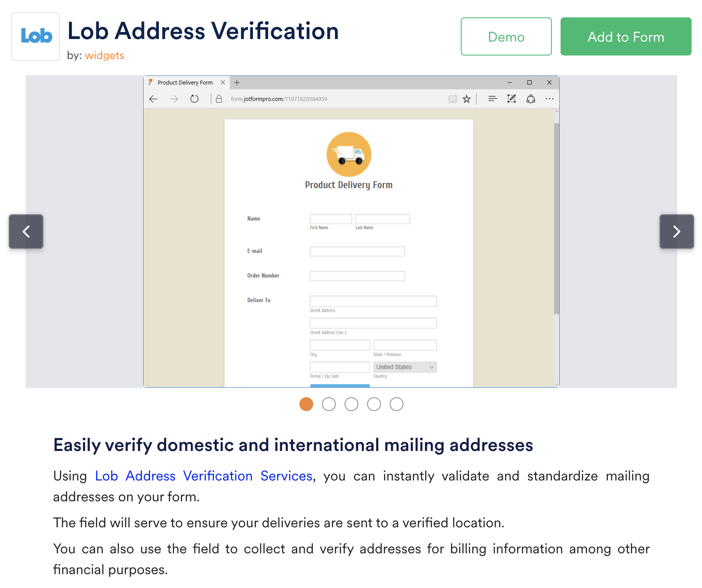Go to previous carousel slide

26,232
